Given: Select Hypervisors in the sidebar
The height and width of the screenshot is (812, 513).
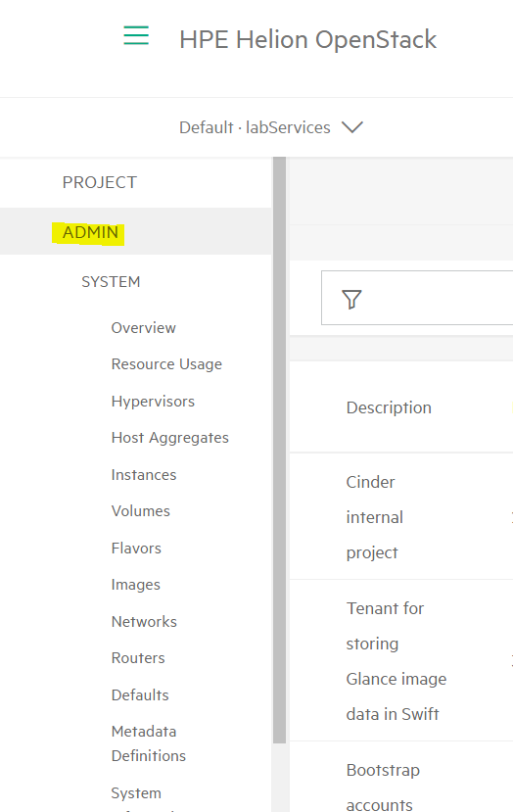Looking at the screenshot, I should point(153,402).
